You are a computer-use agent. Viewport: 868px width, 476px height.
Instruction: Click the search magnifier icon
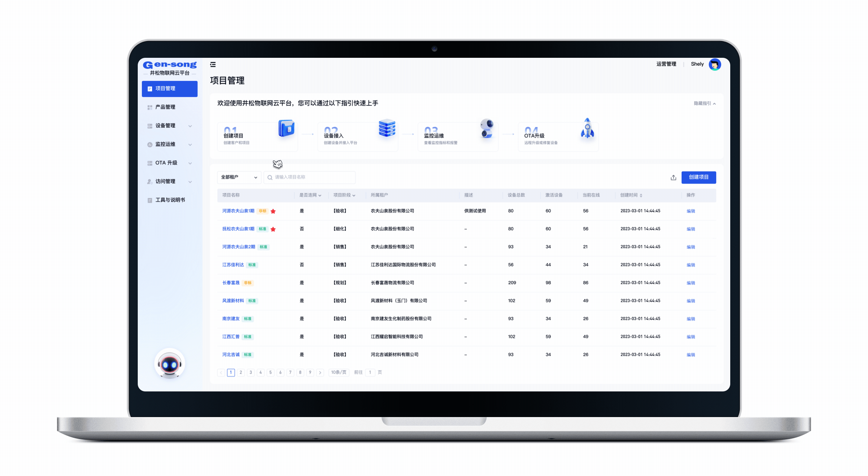pos(270,178)
